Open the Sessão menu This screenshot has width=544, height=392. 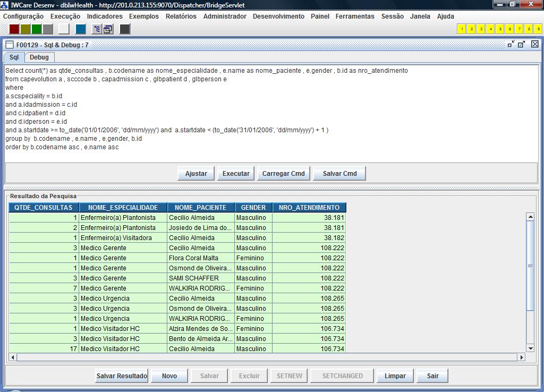point(393,16)
